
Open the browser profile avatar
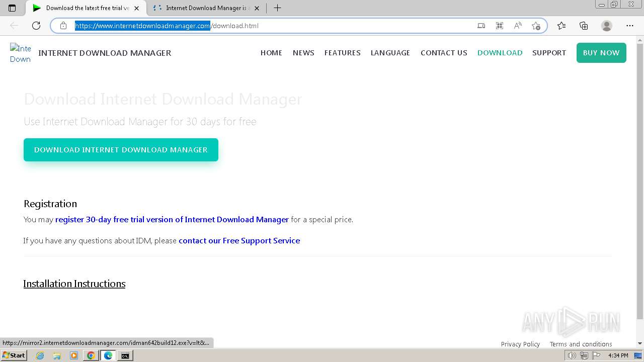coord(607,26)
